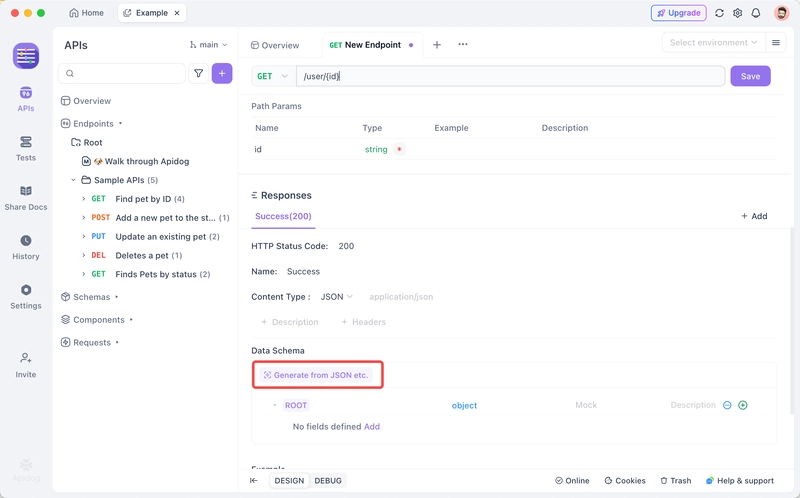This screenshot has width=800, height=498.
Task: Open project Settings in sidebar
Action: [x=26, y=297]
